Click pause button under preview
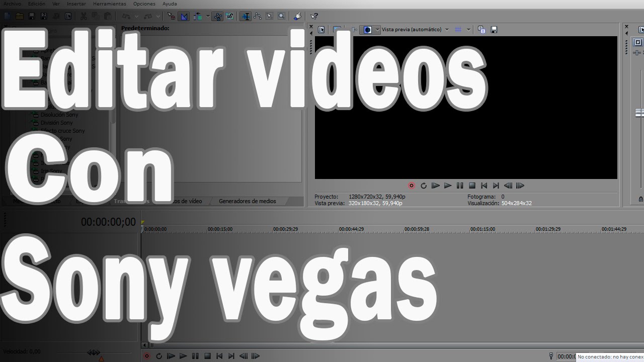 (460, 186)
